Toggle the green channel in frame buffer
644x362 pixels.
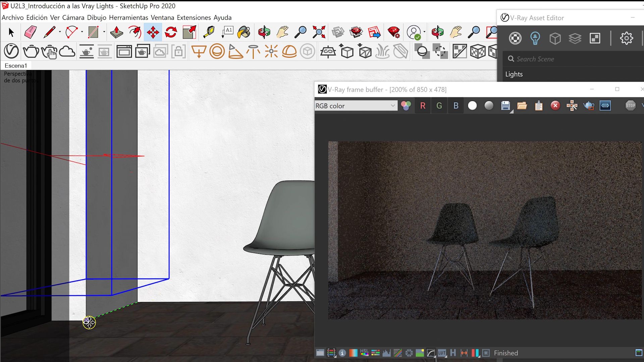(439, 106)
